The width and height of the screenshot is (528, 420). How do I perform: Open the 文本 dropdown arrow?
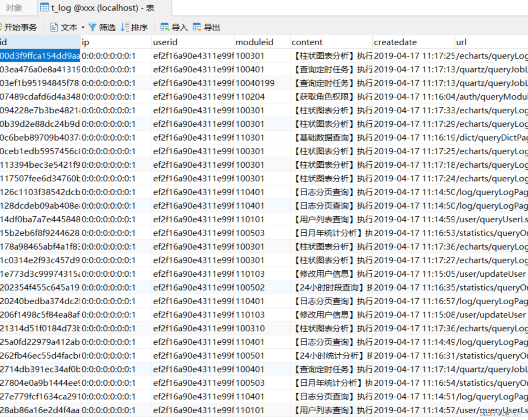83,28
